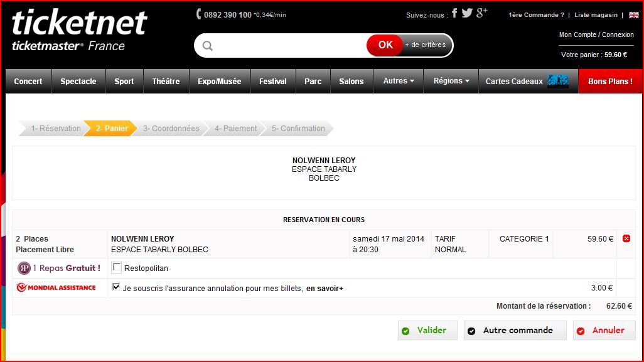Expand the '+ de critères' search options
Image resolution: width=644 pixels, height=362 pixels.
pos(425,45)
